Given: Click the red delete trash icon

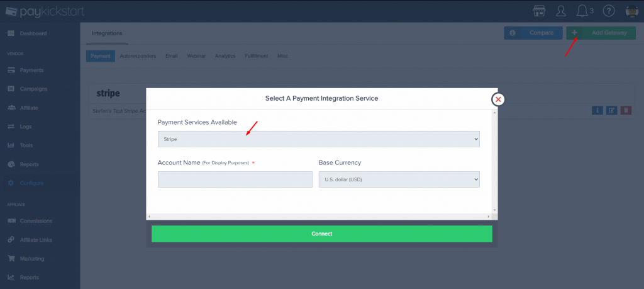Looking at the screenshot, I should pyautogui.click(x=626, y=111).
